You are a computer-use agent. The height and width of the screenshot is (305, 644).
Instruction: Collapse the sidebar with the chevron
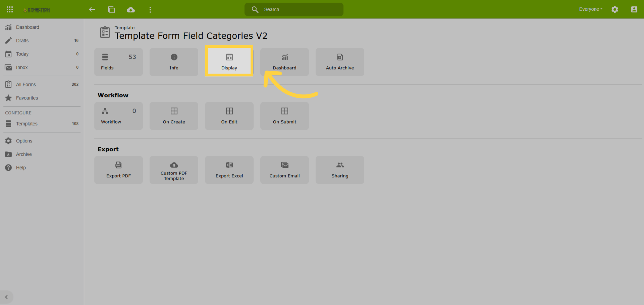point(6,297)
